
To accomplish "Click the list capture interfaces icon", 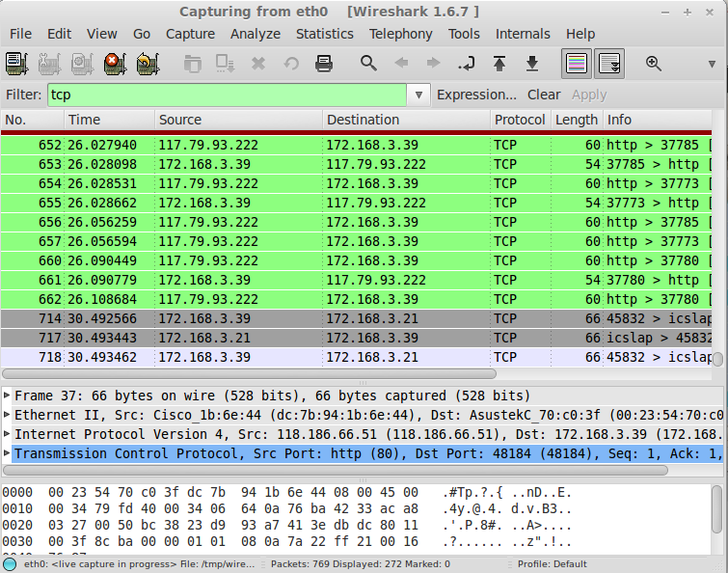I will 16,64.
